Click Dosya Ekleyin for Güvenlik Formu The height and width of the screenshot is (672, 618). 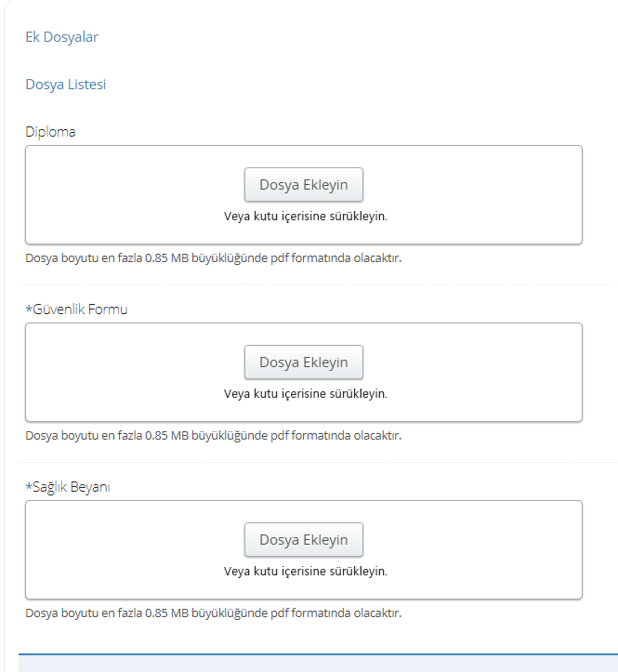point(304,362)
